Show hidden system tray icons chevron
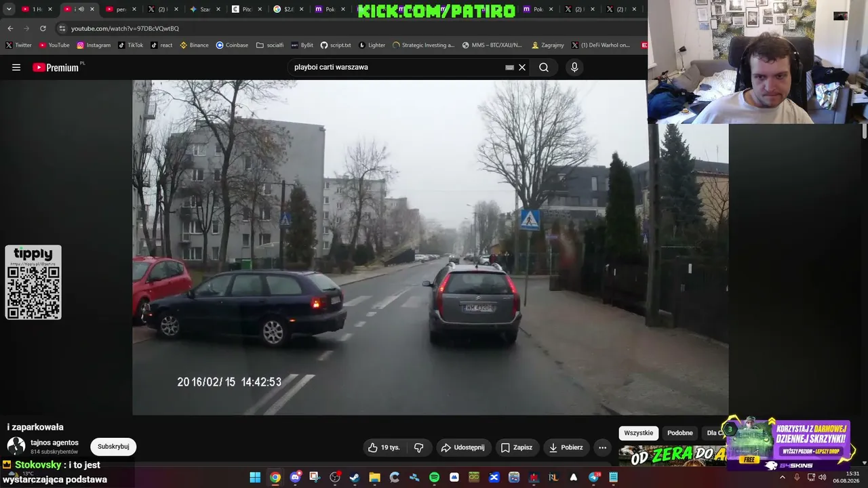868x488 pixels. 782,477
